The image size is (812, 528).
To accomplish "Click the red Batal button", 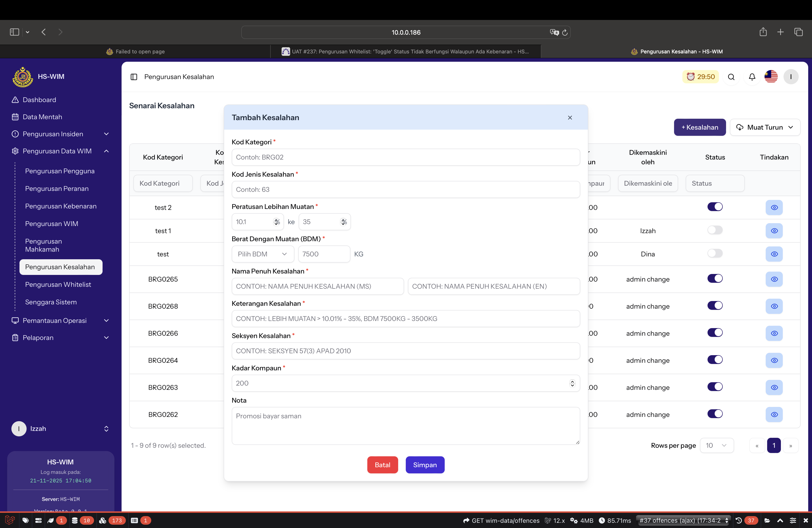I will click(382, 465).
